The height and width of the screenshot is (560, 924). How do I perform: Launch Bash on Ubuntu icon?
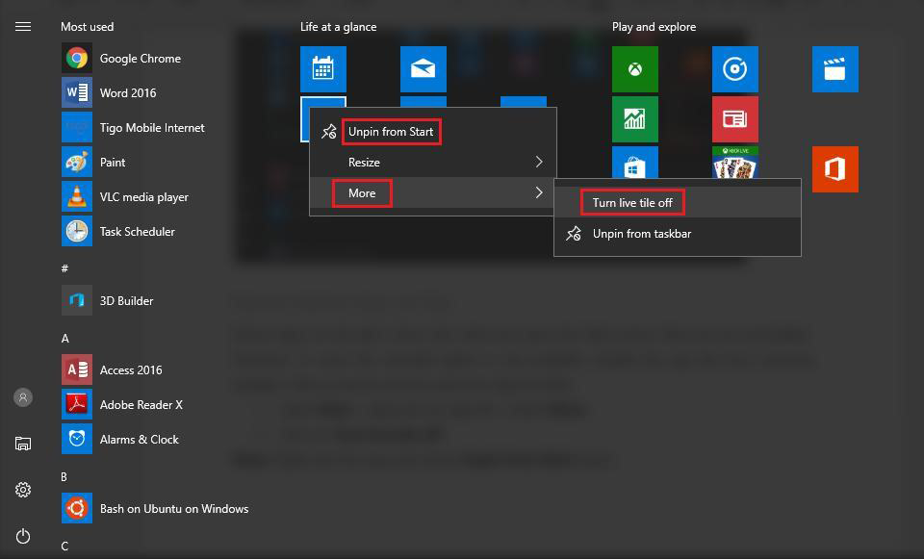(x=77, y=508)
